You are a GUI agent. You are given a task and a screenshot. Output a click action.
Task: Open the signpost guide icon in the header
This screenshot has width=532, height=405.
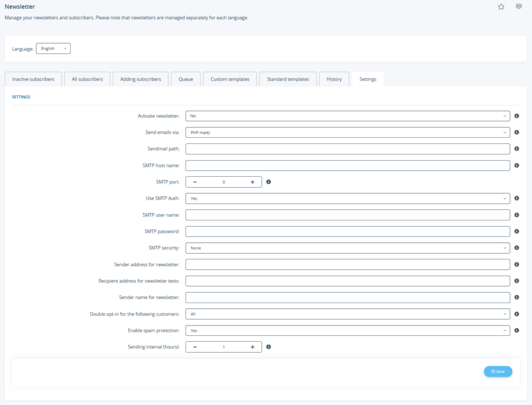(x=518, y=7)
